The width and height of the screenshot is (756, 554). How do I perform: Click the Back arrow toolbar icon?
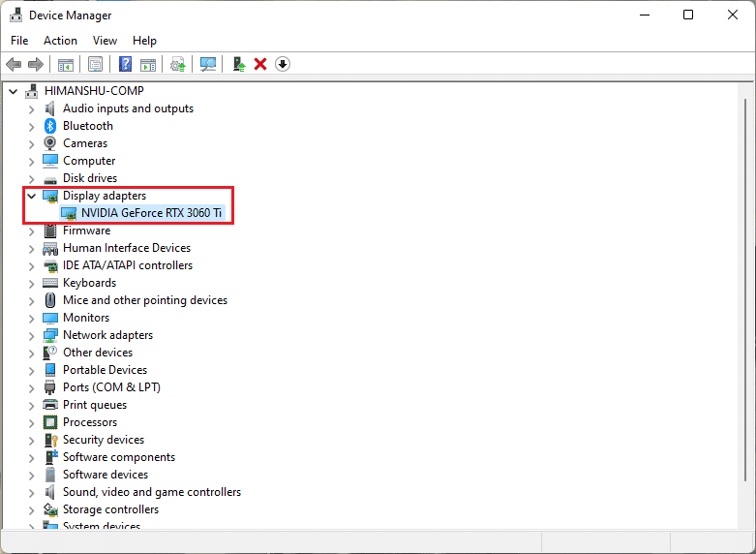[x=14, y=64]
